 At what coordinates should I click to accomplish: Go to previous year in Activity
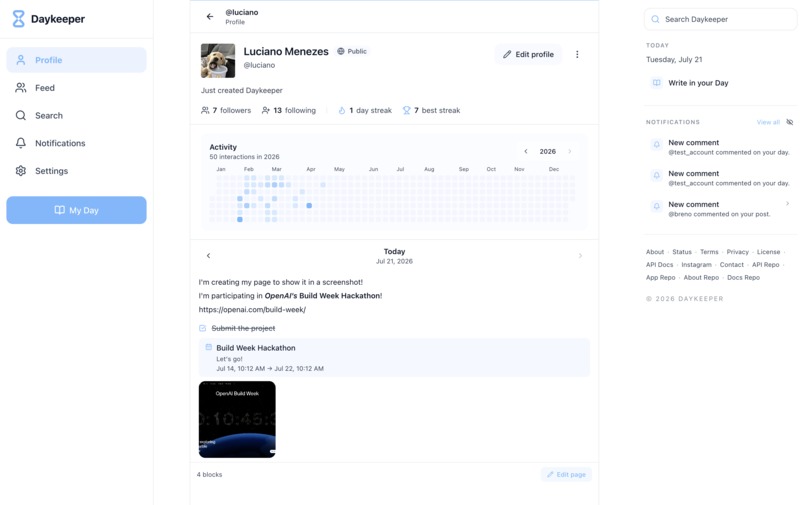(526, 152)
